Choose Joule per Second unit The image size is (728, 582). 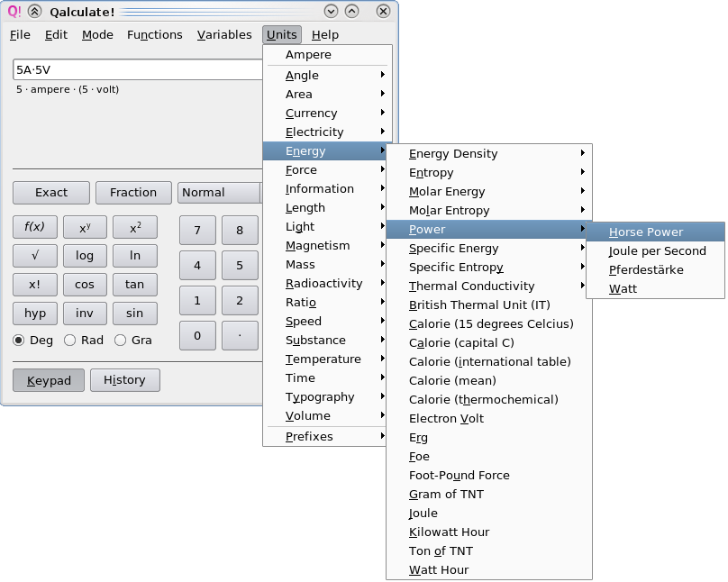pyautogui.click(x=655, y=251)
